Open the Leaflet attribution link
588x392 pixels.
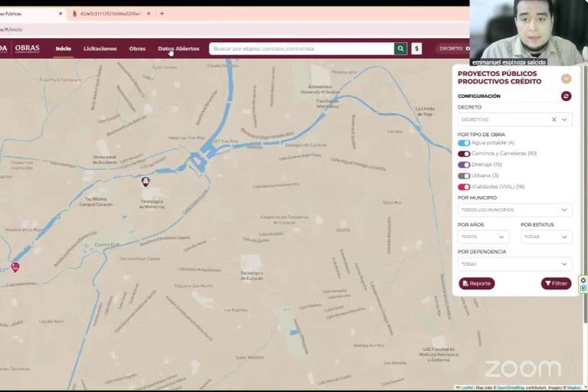(466, 387)
